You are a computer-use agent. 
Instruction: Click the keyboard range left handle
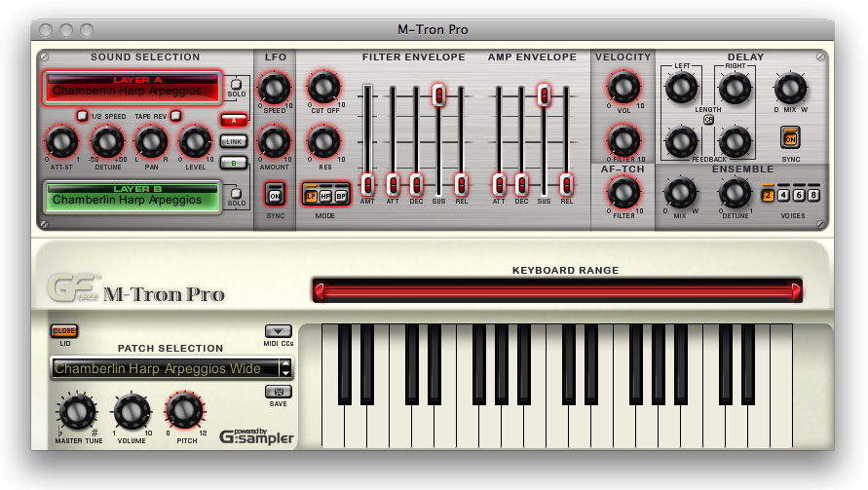319,290
